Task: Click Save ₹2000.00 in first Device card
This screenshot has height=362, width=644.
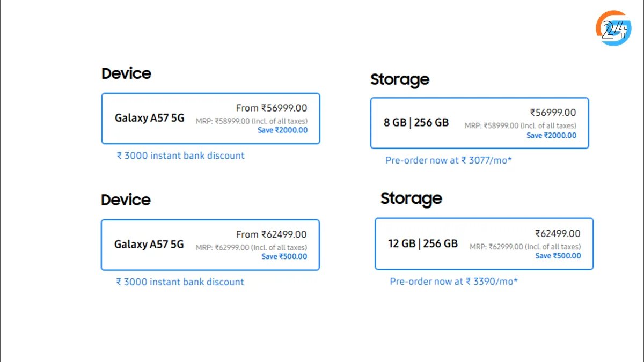Action: tap(282, 130)
